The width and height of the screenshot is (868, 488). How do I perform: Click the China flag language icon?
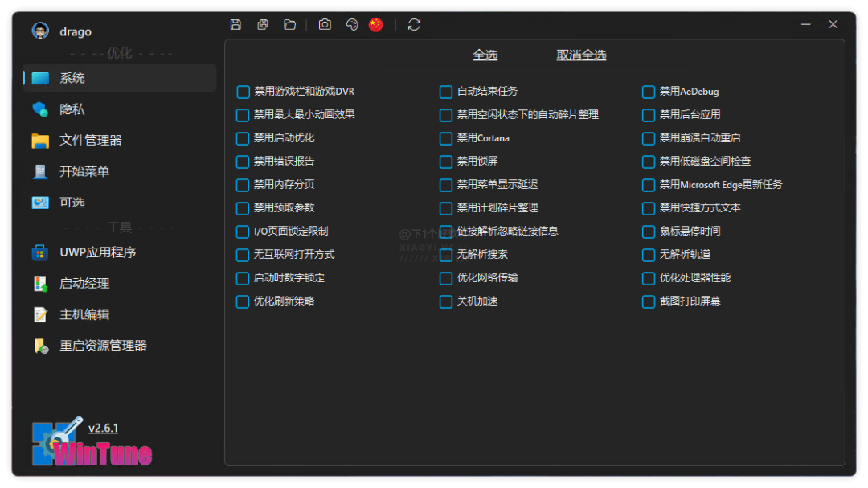click(376, 24)
